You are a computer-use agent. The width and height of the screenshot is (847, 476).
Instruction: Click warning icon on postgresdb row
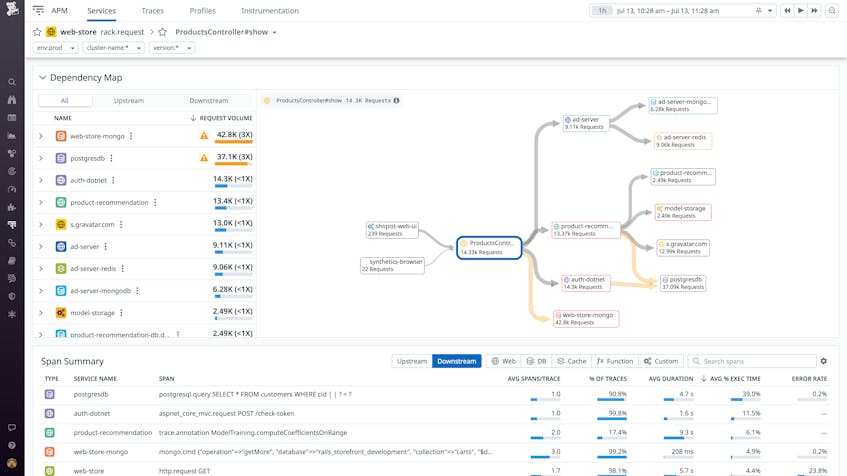(x=204, y=158)
